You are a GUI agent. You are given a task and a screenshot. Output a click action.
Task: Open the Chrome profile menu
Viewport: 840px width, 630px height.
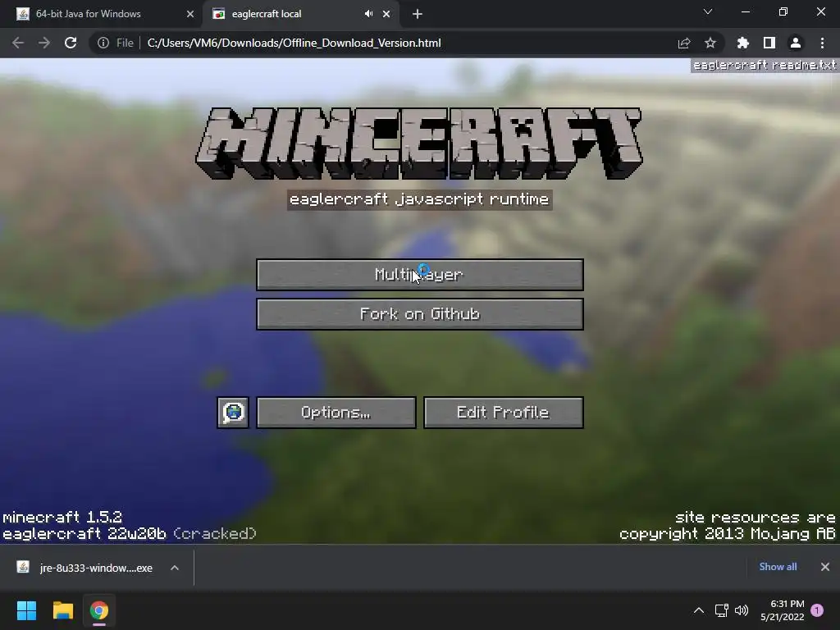(796, 43)
